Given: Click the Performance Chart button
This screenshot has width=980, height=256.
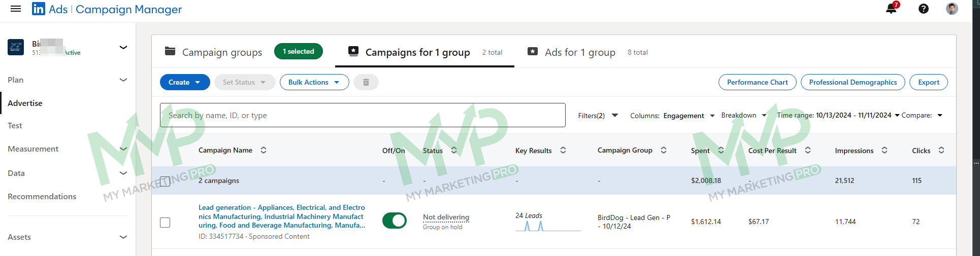Looking at the screenshot, I should pyautogui.click(x=758, y=82).
